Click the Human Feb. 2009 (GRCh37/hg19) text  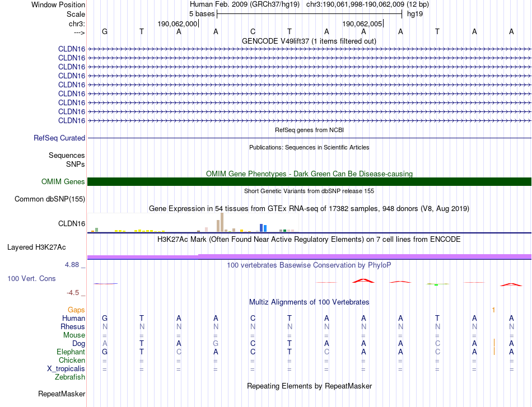(245, 4)
